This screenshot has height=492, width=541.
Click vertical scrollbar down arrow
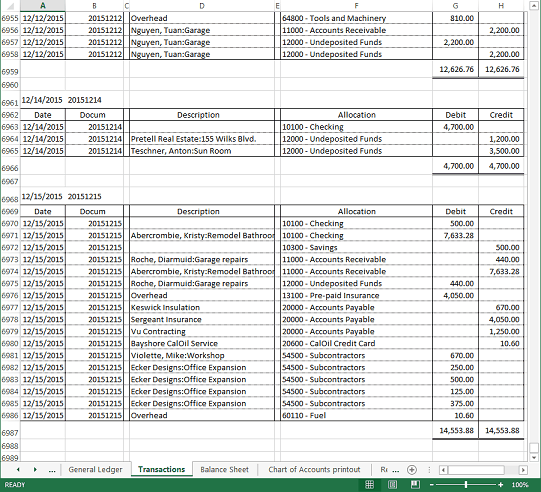coord(534,458)
